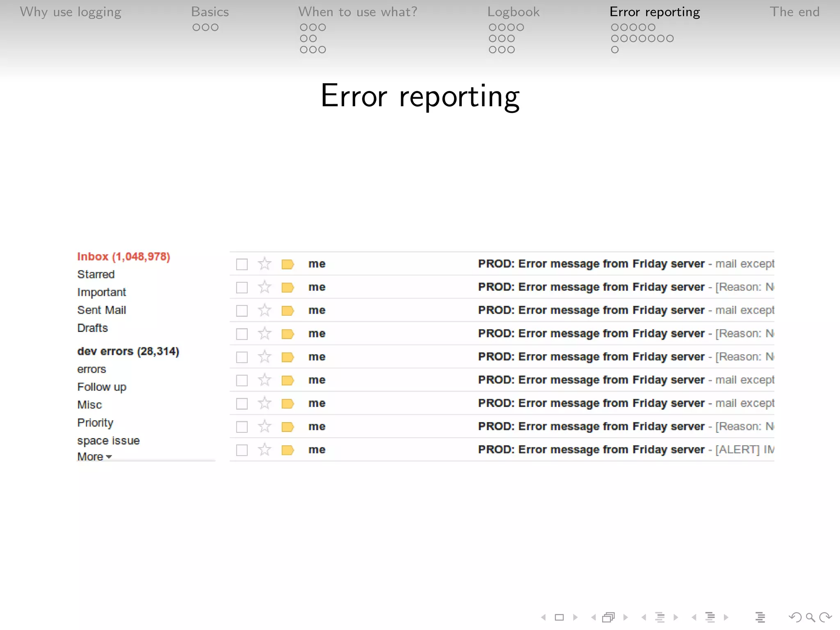Open the Important folder
The image size is (840, 630).
(x=102, y=292)
